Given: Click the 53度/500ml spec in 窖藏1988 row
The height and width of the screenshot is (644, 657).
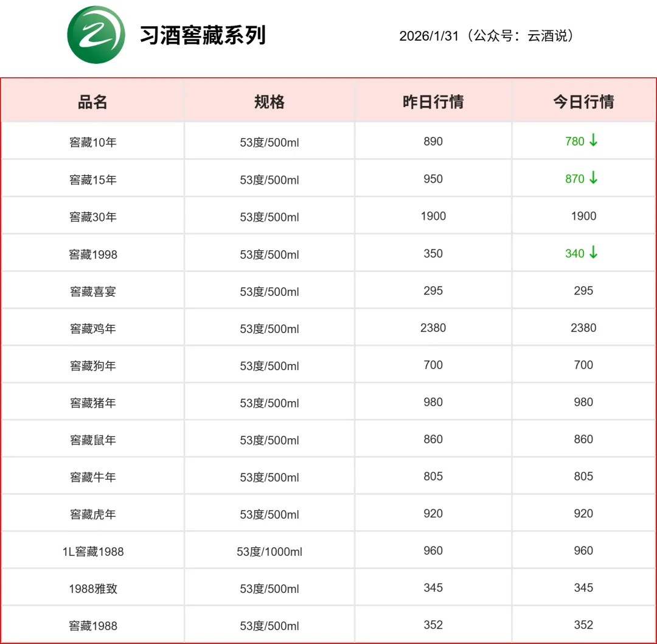Looking at the screenshot, I should (269, 626).
